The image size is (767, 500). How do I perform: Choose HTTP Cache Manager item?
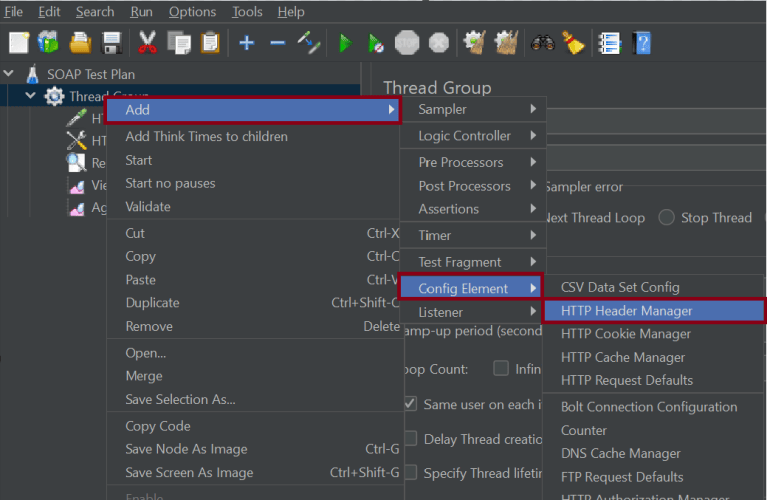click(x=654, y=358)
